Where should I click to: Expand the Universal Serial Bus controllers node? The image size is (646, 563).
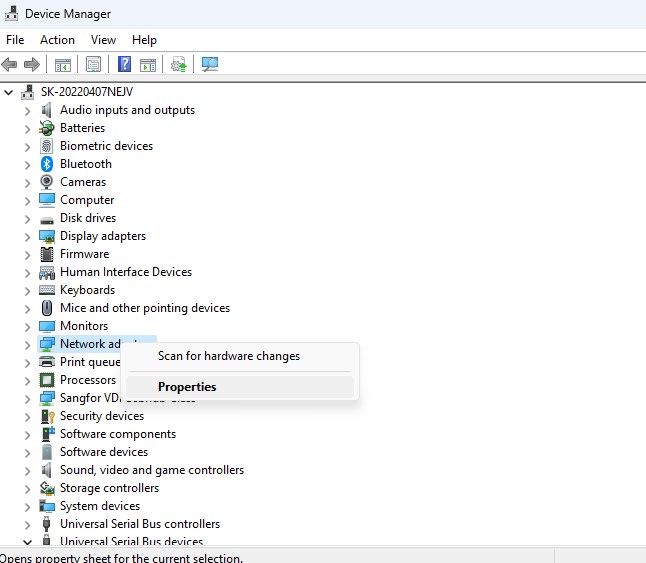tap(28, 524)
